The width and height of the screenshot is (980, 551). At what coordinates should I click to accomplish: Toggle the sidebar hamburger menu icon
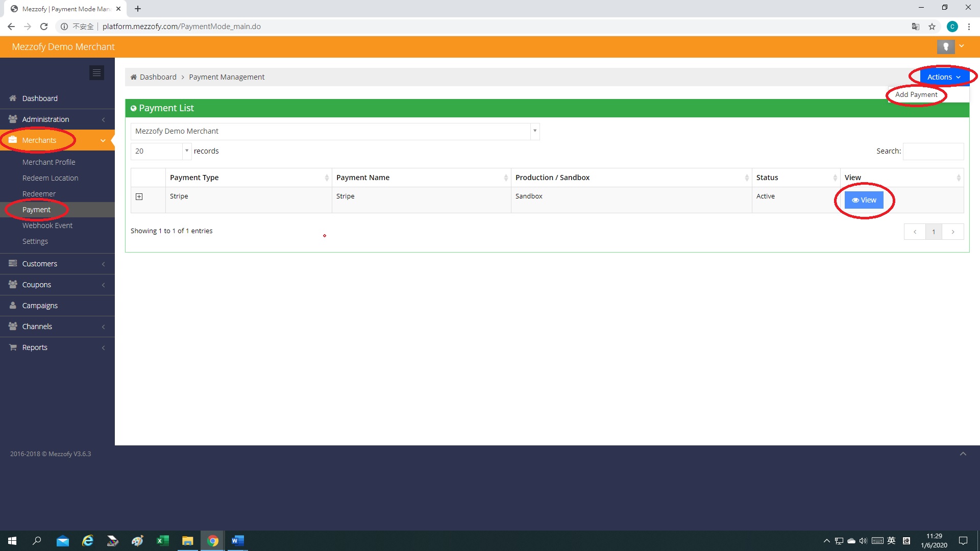[96, 72]
